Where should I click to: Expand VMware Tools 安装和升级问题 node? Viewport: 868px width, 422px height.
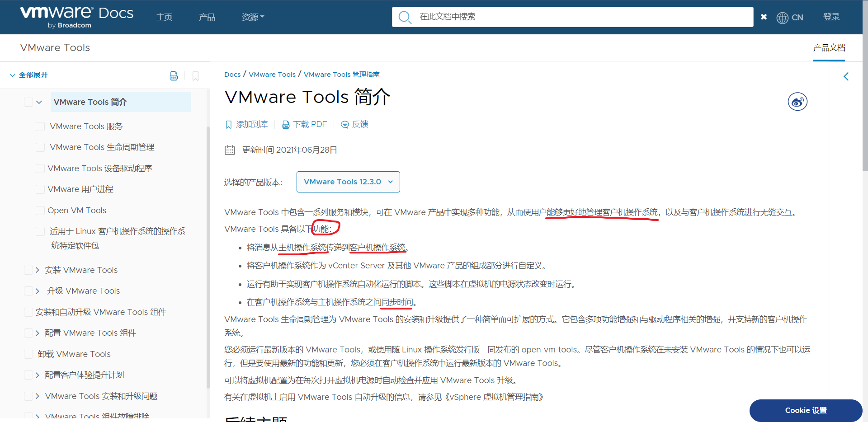(38, 396)
